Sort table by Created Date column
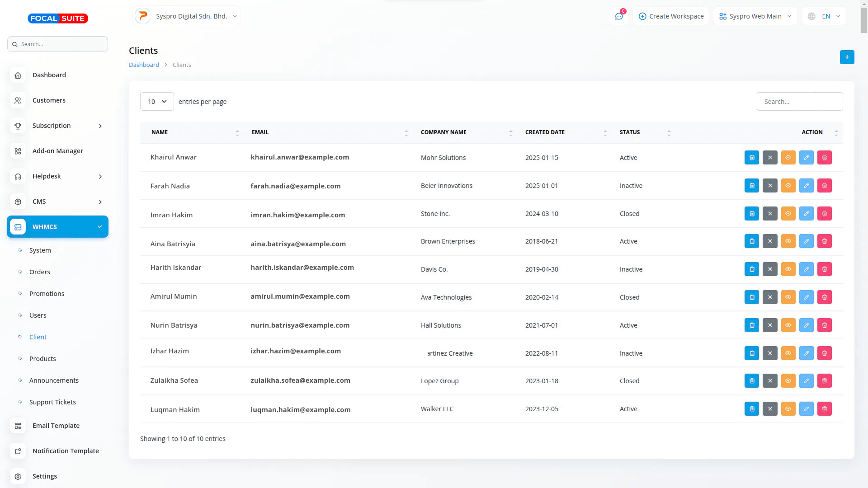 (545, 132)
